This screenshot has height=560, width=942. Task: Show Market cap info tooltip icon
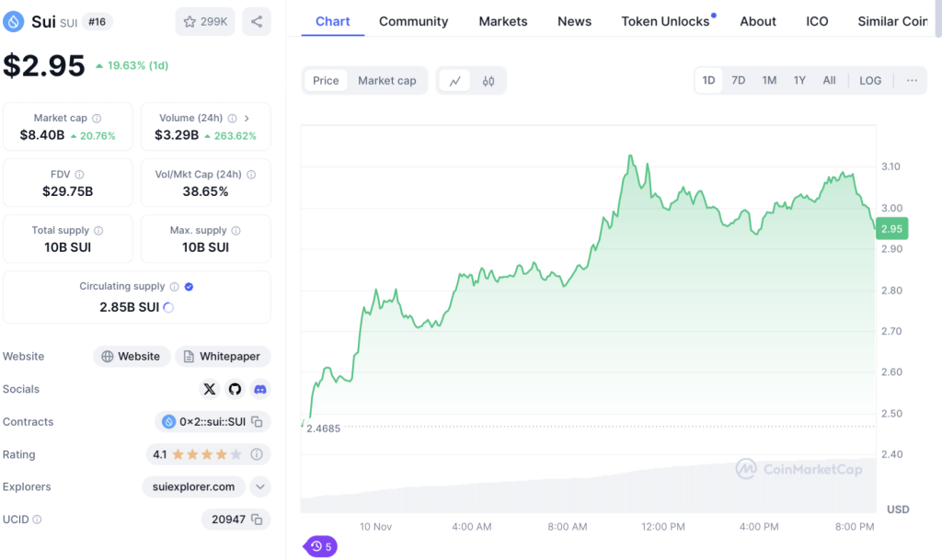point(97,119)
